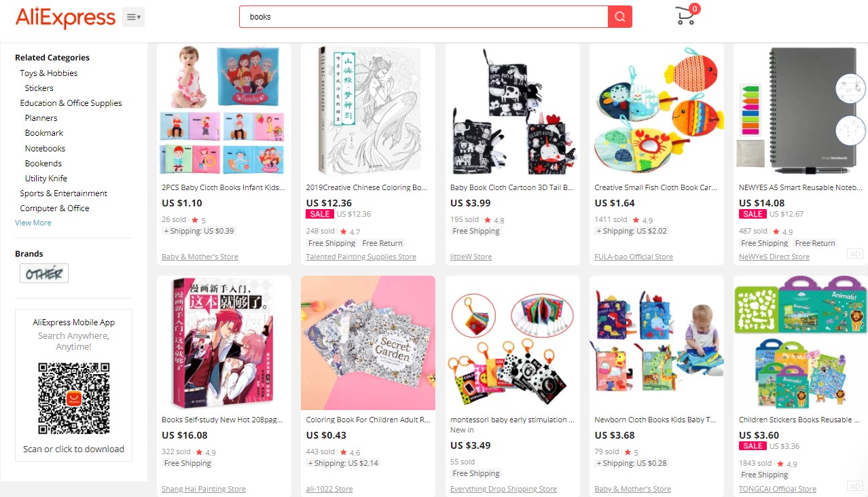Expand the categories hamburger dropdown

pos(133,17)
